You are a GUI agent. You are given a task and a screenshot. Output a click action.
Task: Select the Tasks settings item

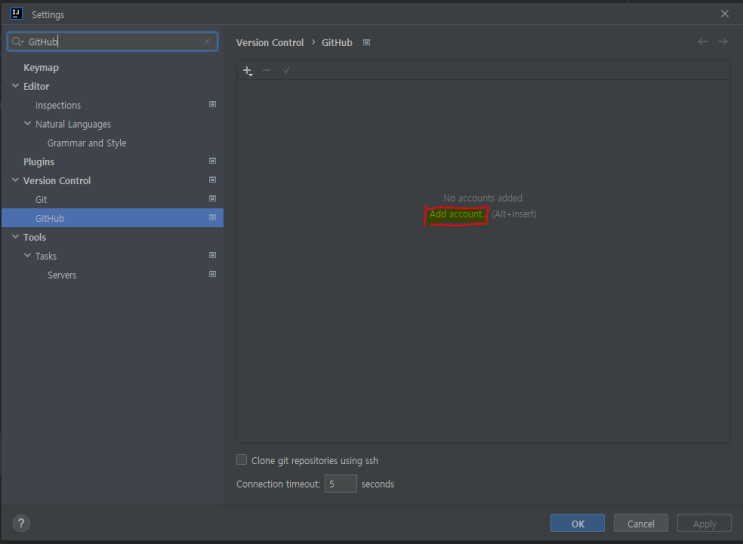[x=46, y=256]
